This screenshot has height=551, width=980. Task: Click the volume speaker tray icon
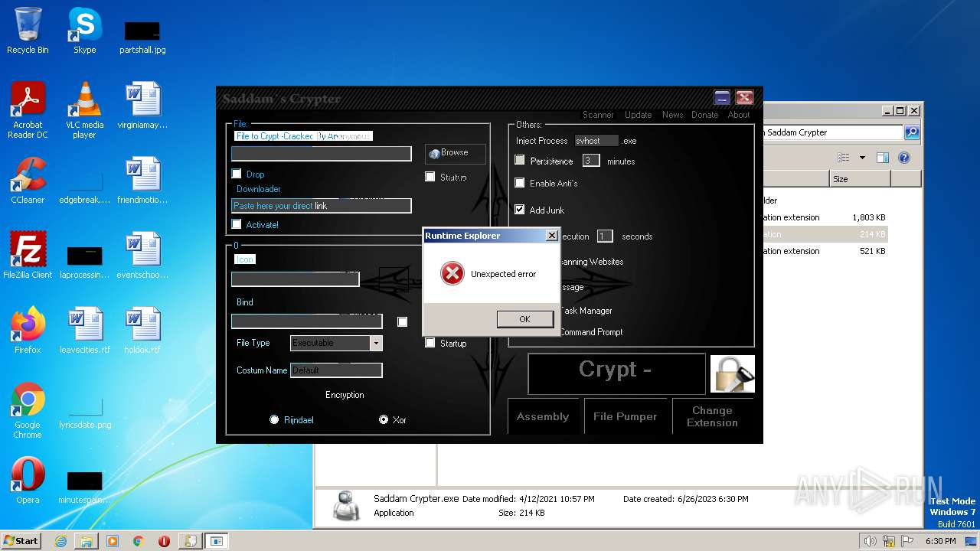[x=871, y=541]
